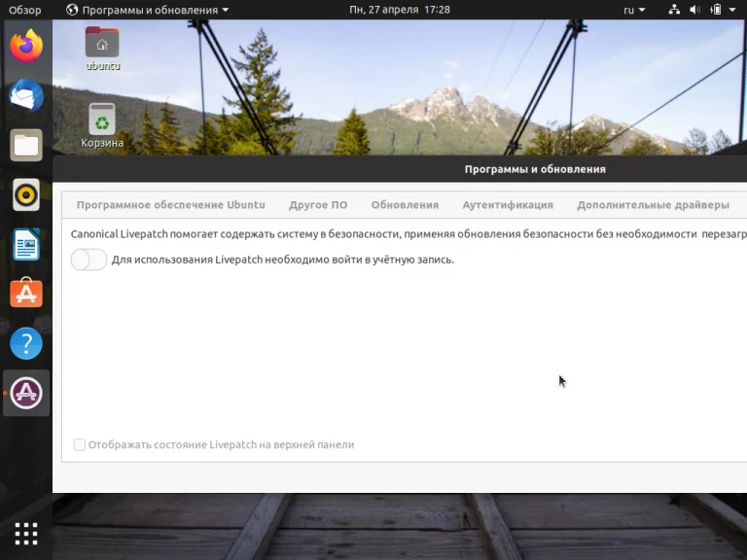Open the ubuntu home folder desktop icon
Screen dimensions: 747x560
pos(102,49)
